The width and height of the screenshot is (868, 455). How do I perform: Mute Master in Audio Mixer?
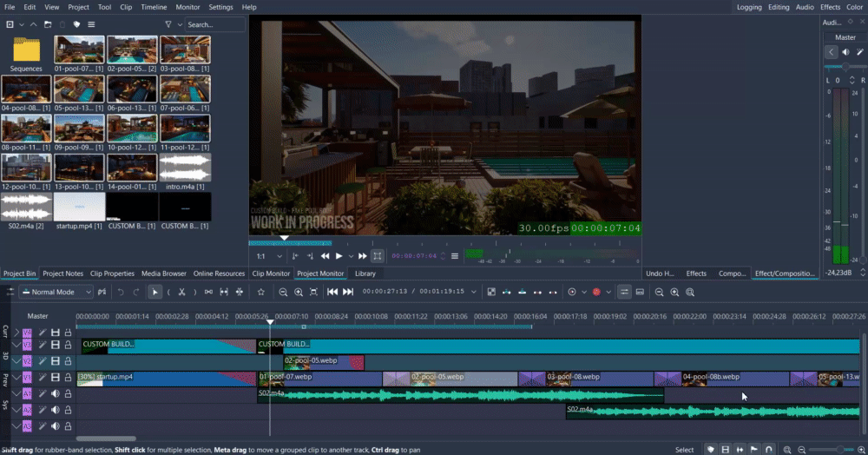[845, 52]
